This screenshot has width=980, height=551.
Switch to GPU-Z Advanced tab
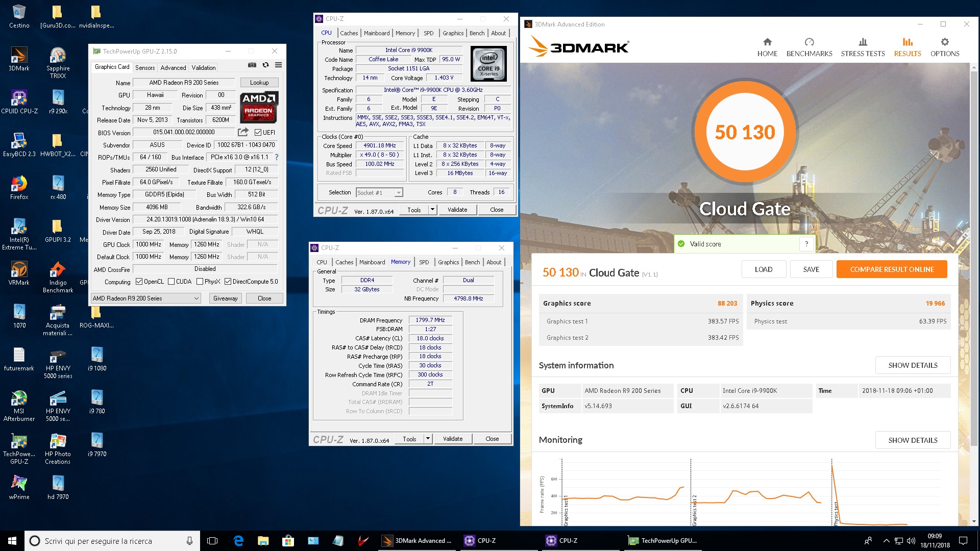173,67
